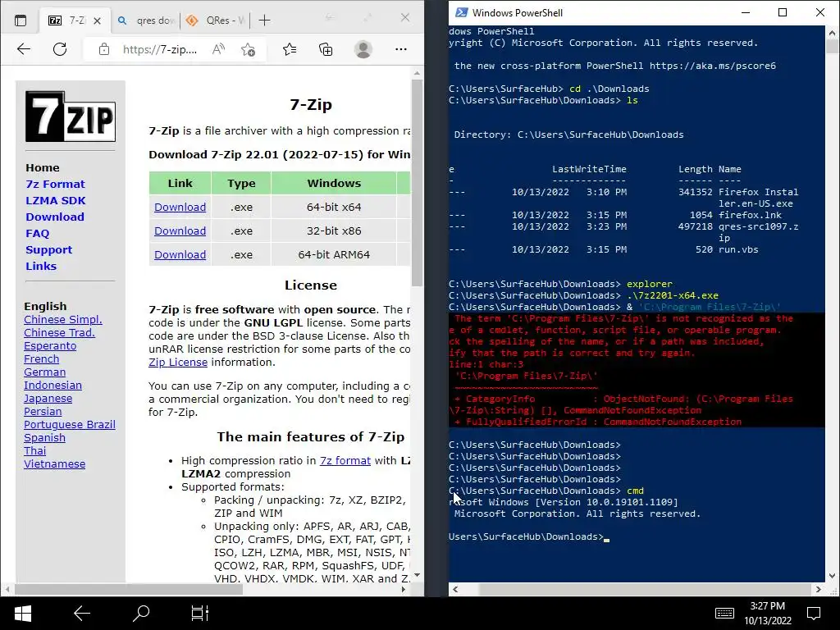840x630 pixels.
Task: Open the touch keyboard icon
Action: (x=724, y=614)
